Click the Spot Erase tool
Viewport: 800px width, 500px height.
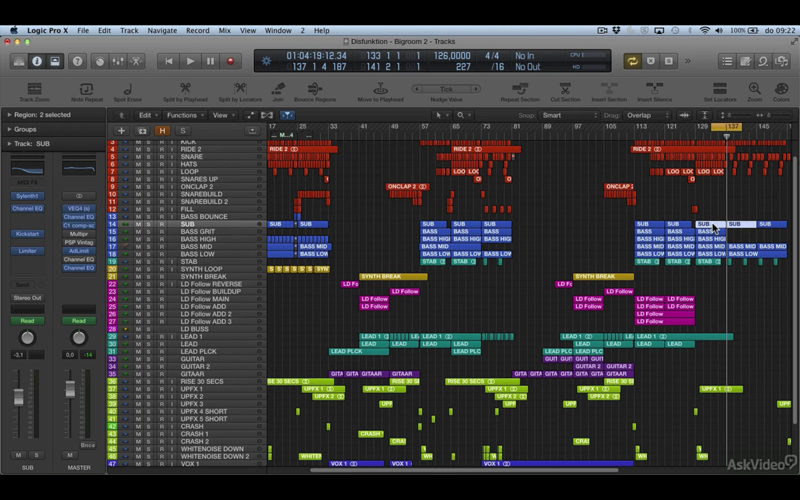pyautogui.click(x=128, y=92)
